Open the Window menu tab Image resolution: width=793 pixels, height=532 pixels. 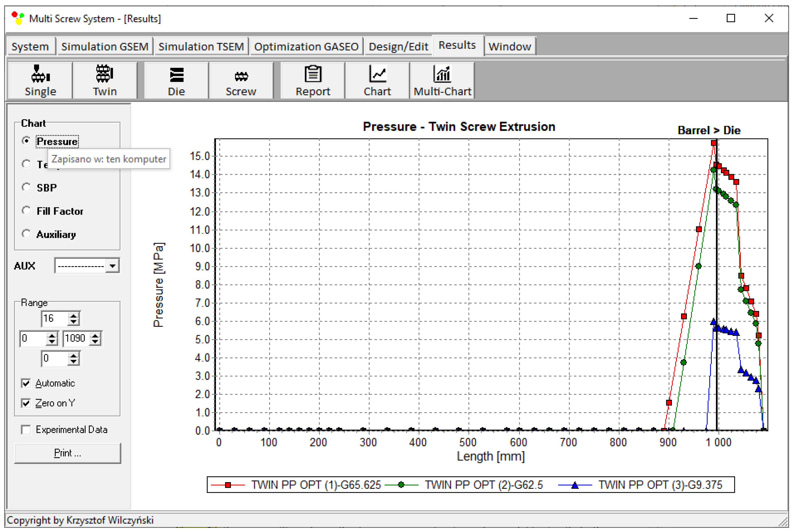pos(510,46)
